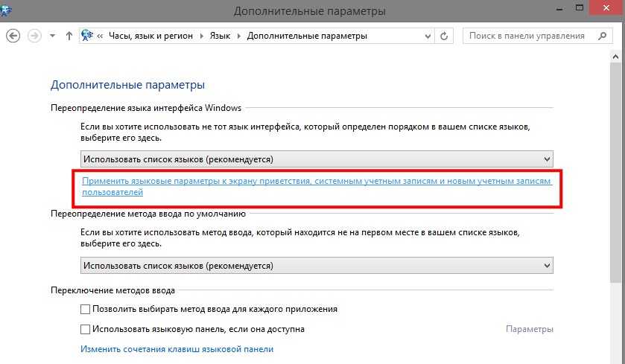Open recent locations dropdown arrow

pyautogui.click(x=52, y=36)
